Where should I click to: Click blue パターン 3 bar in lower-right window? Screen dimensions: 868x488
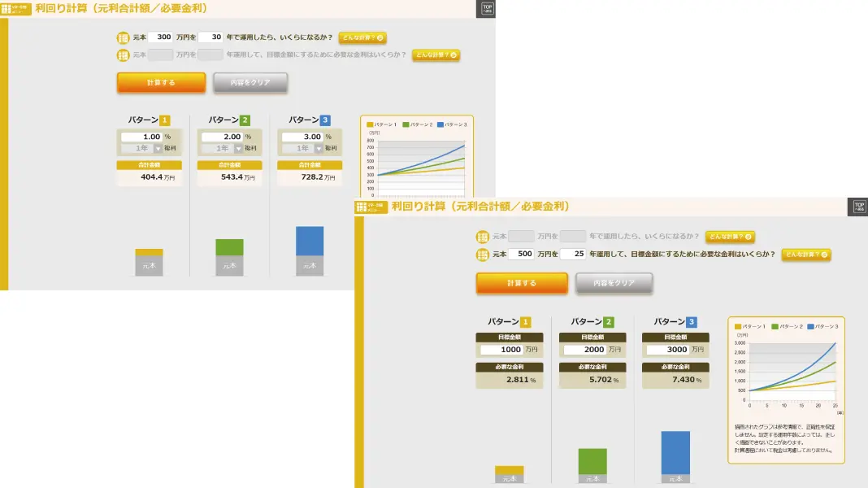(x=675, y=452)
